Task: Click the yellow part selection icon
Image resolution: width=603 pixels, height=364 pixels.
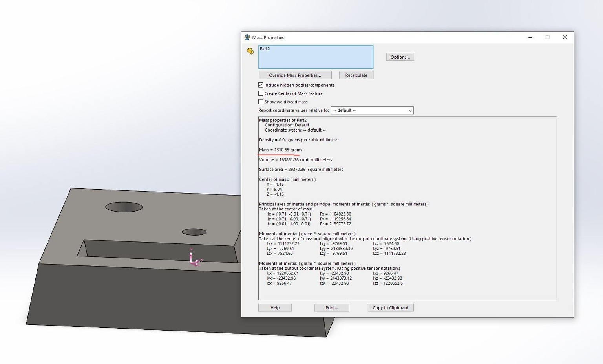Action: tap(250, 51)
